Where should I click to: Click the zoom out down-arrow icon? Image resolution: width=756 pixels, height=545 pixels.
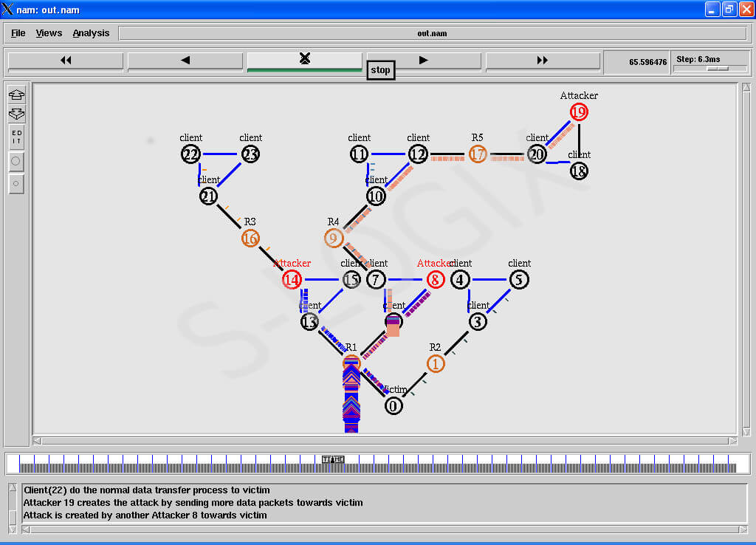click(16, 114)
